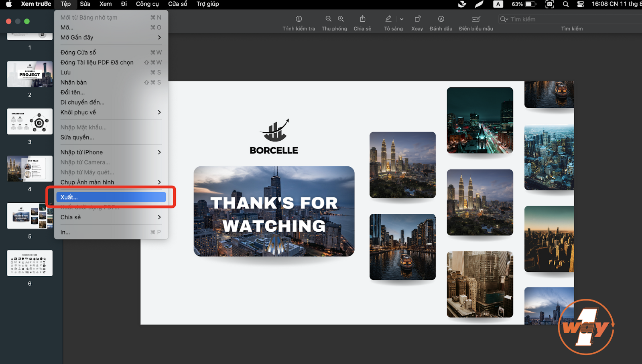Open the Tô sáng color dropdown arrow
The image size is (642, 364).
click(402, 19)
